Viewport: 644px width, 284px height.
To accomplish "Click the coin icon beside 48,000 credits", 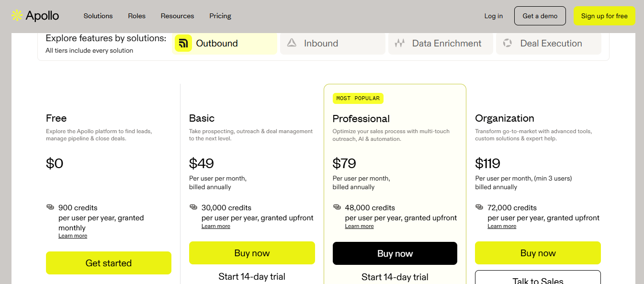I will 336,207.
